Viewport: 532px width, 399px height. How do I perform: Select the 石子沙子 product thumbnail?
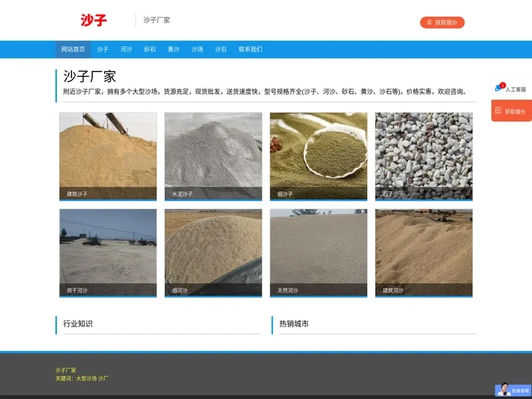pyautogui.click(x=423, y=155)
